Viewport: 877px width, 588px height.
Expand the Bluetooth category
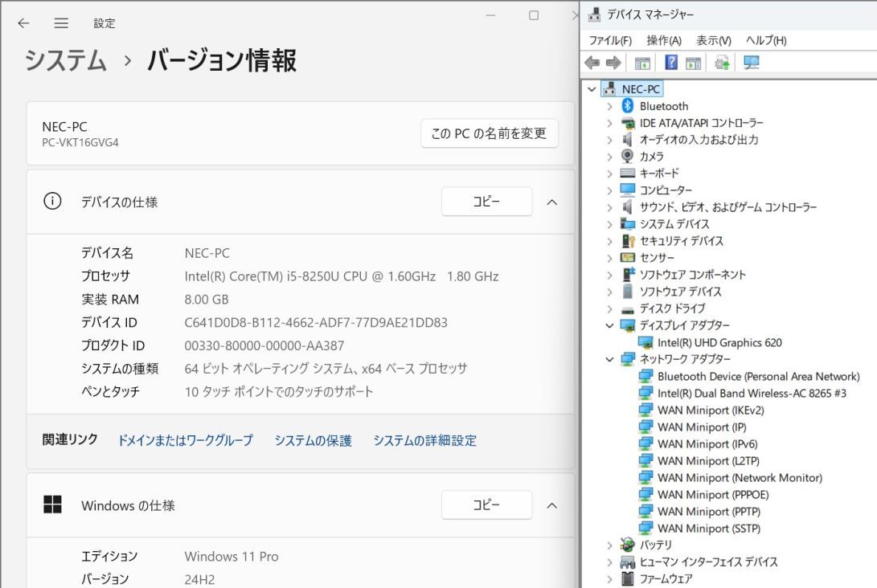coord(609,106)
